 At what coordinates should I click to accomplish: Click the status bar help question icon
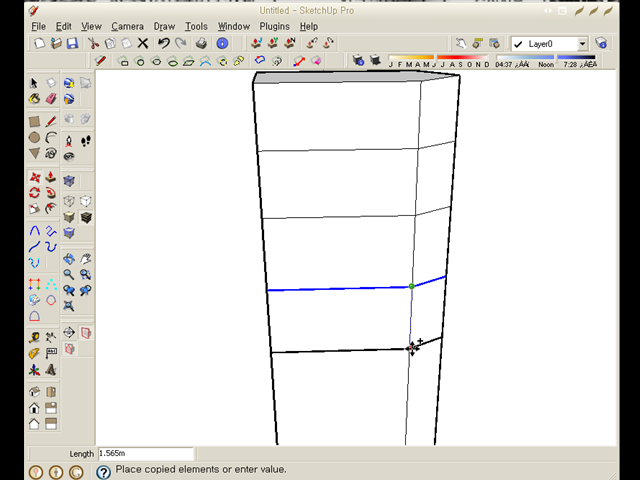pyautogui.click(x=103, y=472)
